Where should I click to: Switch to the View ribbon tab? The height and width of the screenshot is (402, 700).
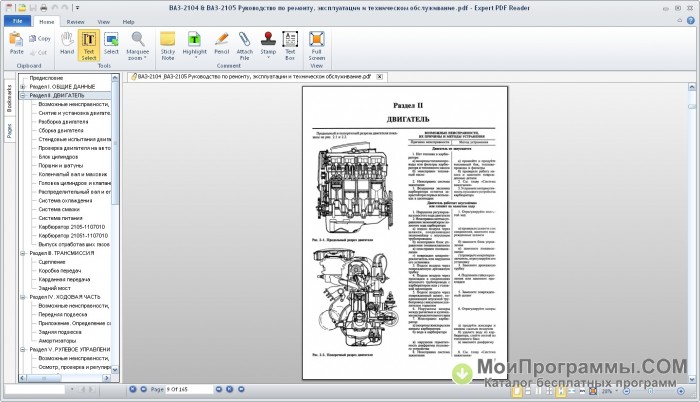click(x=104, y=22)
